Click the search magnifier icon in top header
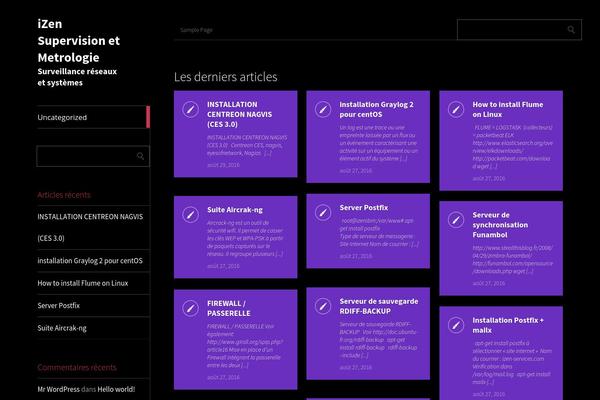The image size is (600, 400). (x=571, y=29)
